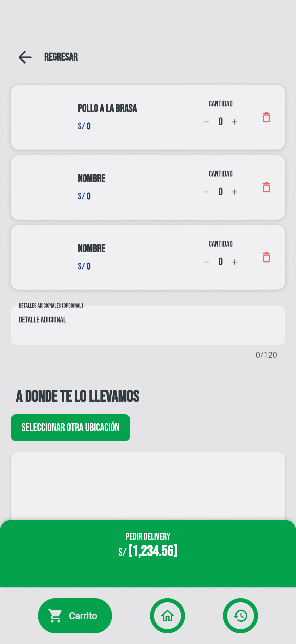Delete Pollo a la Brasa item
The height and width of the screenshot is (644, 296).
click(266, 117)
